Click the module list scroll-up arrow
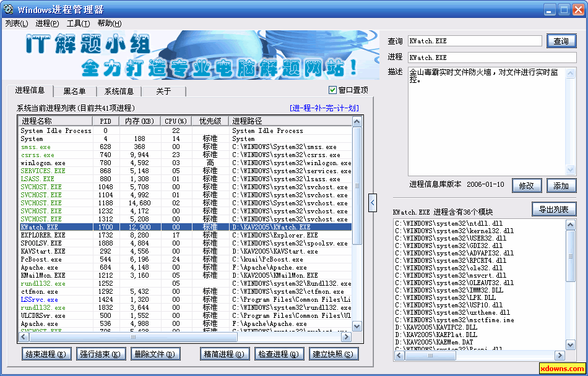Screen dimensions: 588x376 pyautogui.click(x=571, y=224)
